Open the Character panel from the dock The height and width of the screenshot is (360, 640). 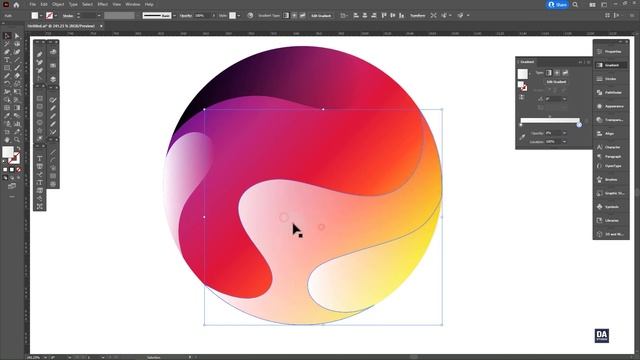pos(610,147)
